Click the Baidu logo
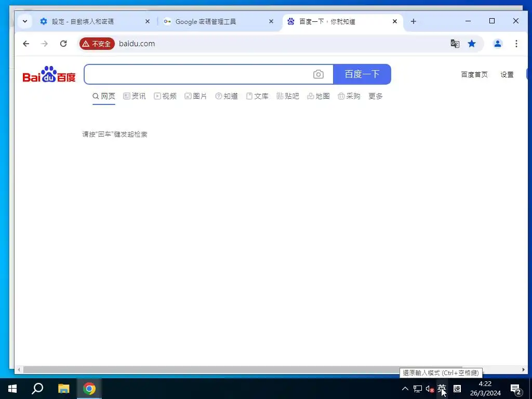Image resolution: width=532 pixels, height=399 pixels. click(x=49, y=74)
